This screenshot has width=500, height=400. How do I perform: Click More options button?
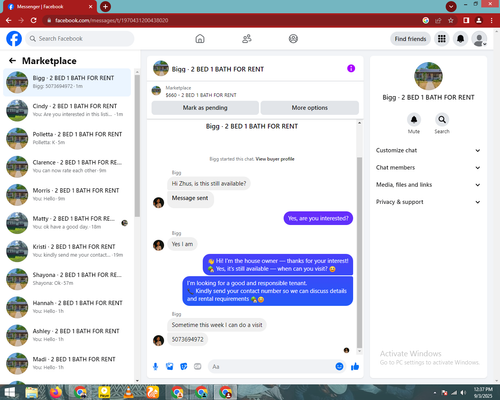[310, 108]
